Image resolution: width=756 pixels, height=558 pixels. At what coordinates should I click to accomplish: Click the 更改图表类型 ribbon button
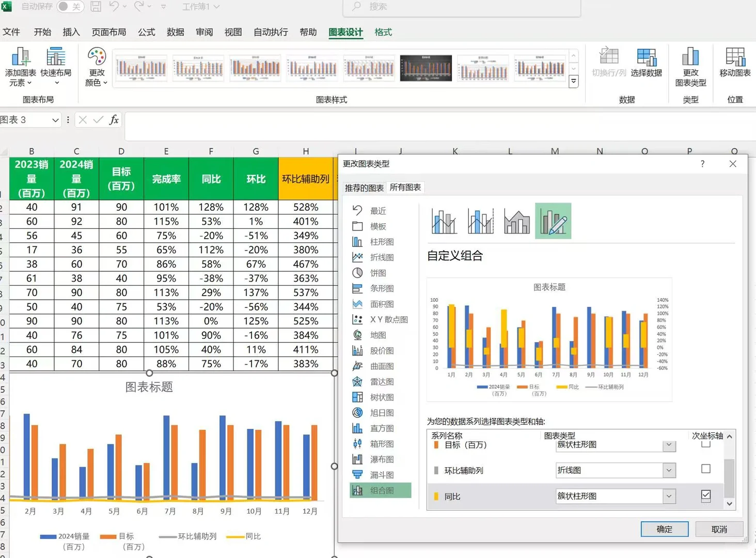point(690,67)
